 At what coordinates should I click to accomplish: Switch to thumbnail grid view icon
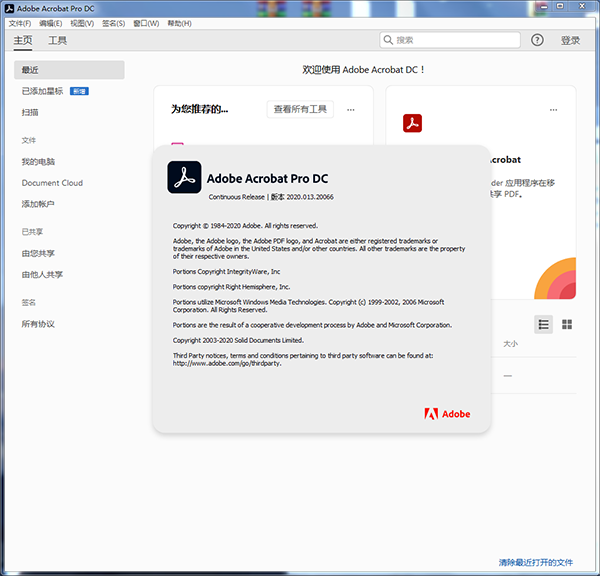point(567,325)
